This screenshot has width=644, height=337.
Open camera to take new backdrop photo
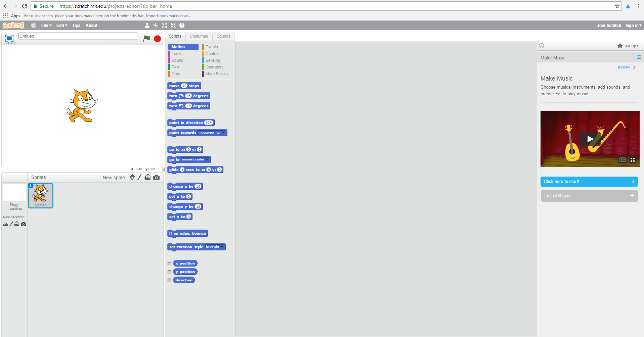coord(24,224)
